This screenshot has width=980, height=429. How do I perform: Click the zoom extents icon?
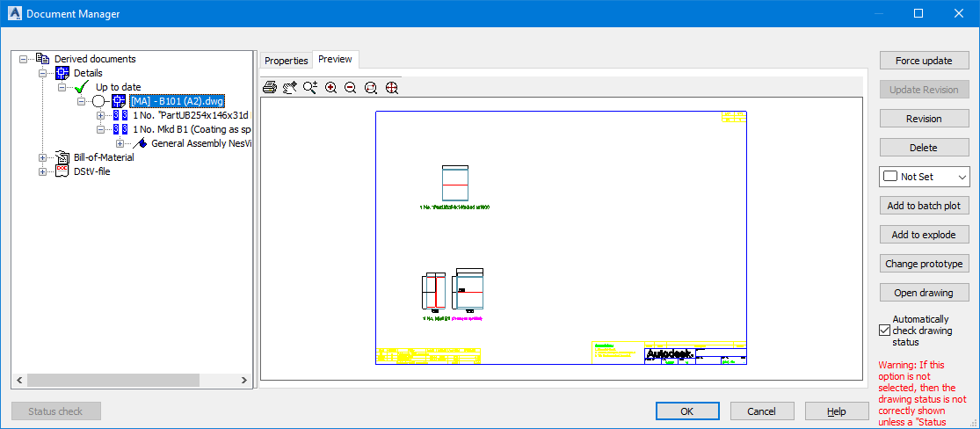392,88
